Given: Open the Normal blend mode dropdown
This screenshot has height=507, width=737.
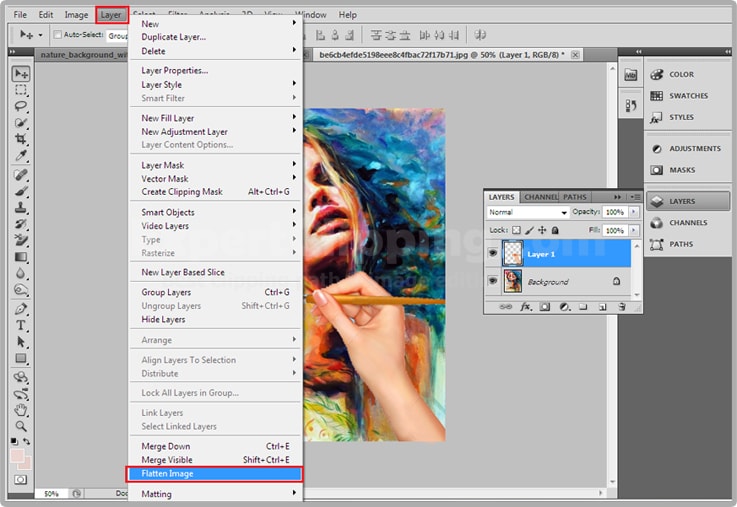Looking at the screenshot, I should click(x=527, y=212).
